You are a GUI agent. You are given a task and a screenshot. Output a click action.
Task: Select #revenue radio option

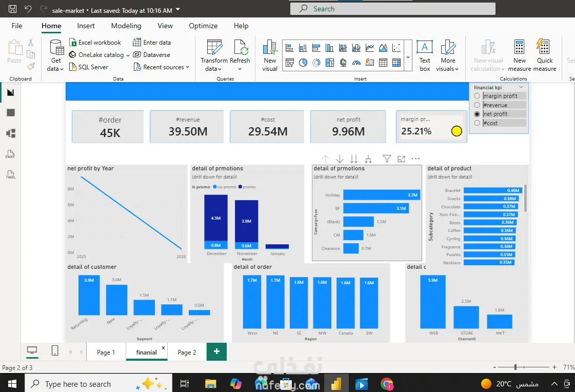(x=477, y=105)
